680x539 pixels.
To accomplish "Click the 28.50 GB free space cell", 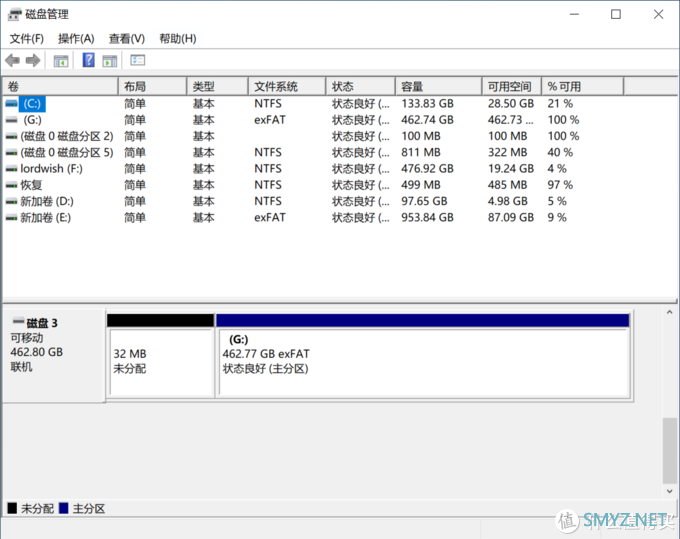I will click(x=510, y=104).
